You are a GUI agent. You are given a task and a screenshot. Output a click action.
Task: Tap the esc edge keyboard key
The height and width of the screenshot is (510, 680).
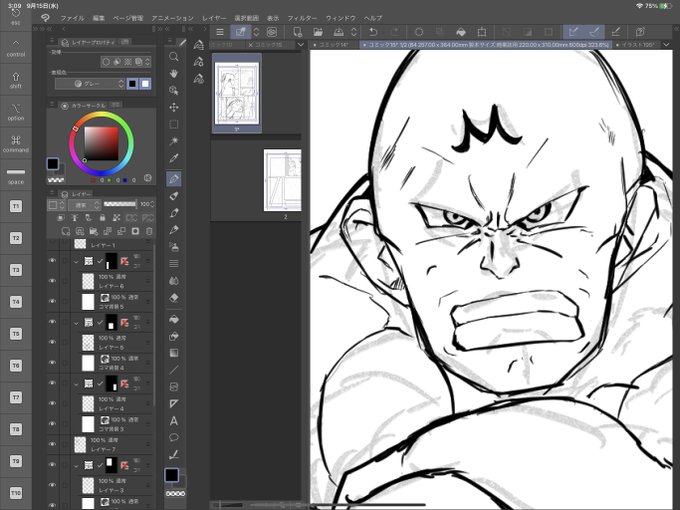coord(16,17)
